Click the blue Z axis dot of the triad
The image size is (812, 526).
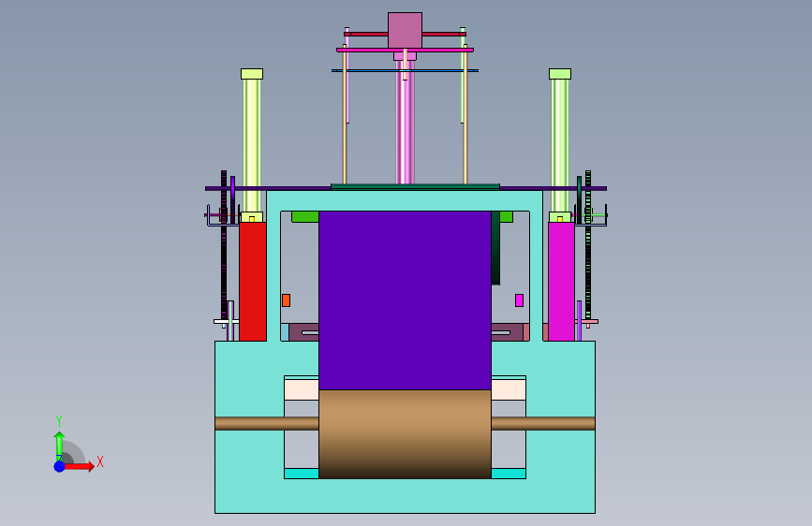tap(60, 466)
